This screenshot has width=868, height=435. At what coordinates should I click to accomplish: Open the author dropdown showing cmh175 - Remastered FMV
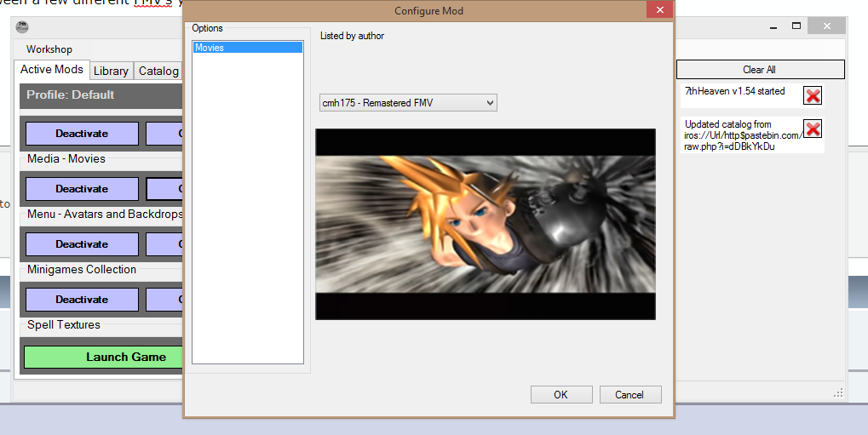coord(408,103)
